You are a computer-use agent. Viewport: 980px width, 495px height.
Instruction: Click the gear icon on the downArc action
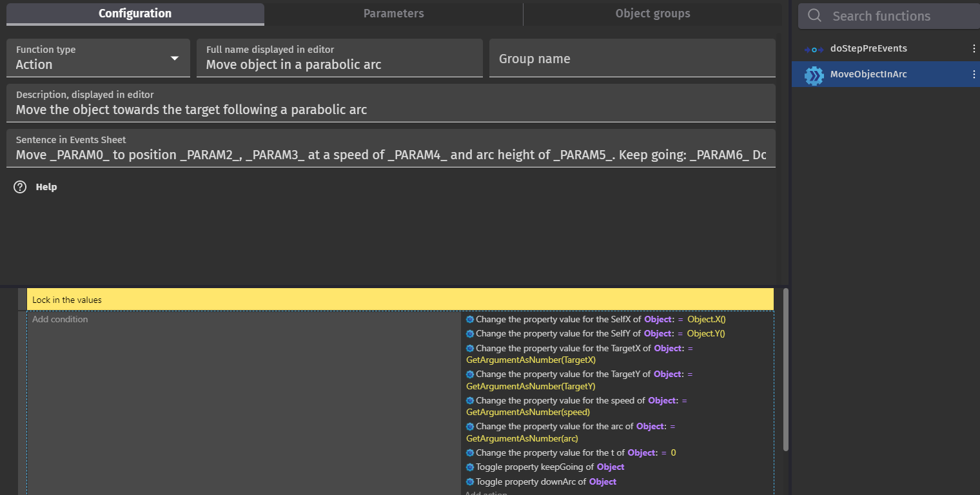pyautogui.click(x=470, y=481)
